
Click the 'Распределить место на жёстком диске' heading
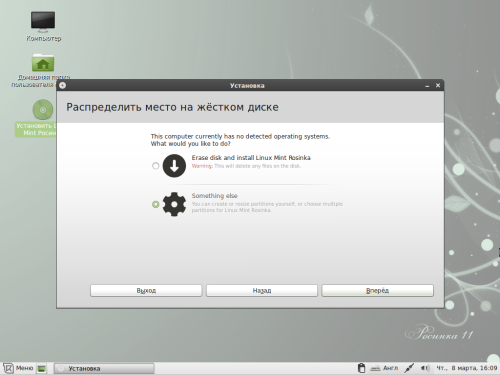[x=172, y=107]
